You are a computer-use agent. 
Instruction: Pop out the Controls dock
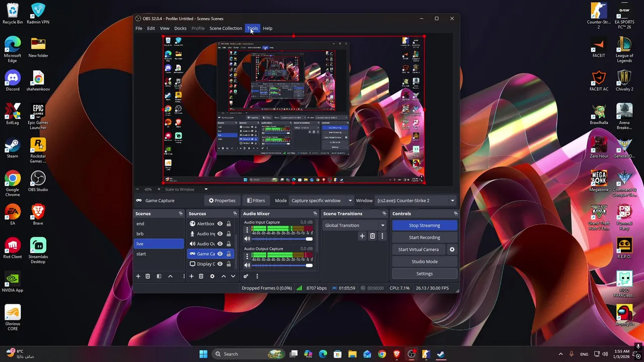click(456, 214)
